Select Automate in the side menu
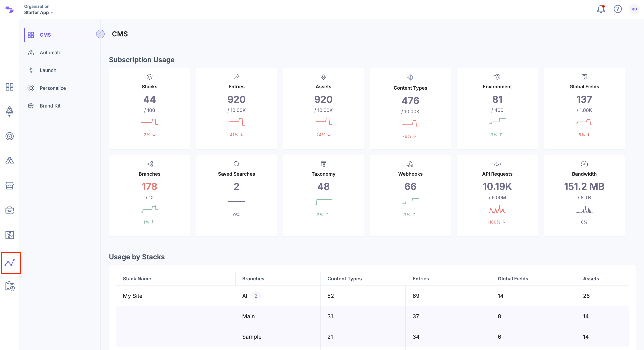Viewport: 644px width, 350px height. click(x=50, y=53)
